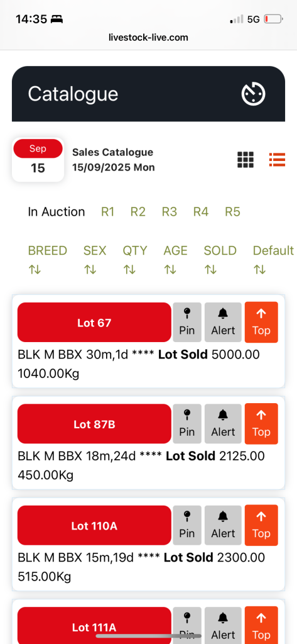Set bell alert on Lot 87B
Viewport: 297px width, 644px height.
coord(223,424)
